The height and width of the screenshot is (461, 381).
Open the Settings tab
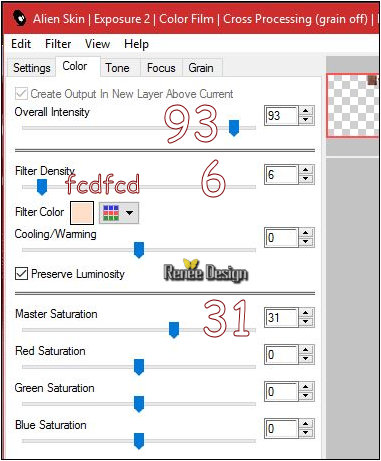pos(32,68)
